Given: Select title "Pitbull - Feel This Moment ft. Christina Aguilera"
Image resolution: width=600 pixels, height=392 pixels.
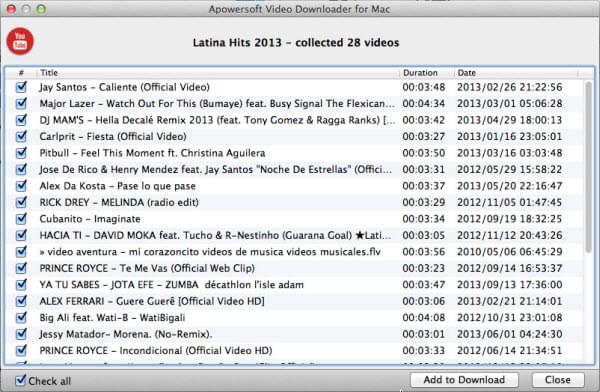Looking at the screenshot, I should pos(152,153).
